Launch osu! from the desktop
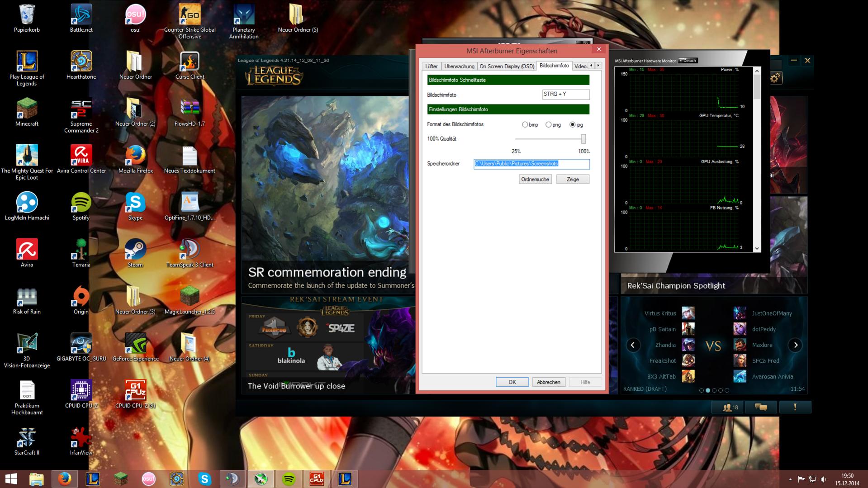Viewport: 868px width, 488px height. [x=135, y=19]
